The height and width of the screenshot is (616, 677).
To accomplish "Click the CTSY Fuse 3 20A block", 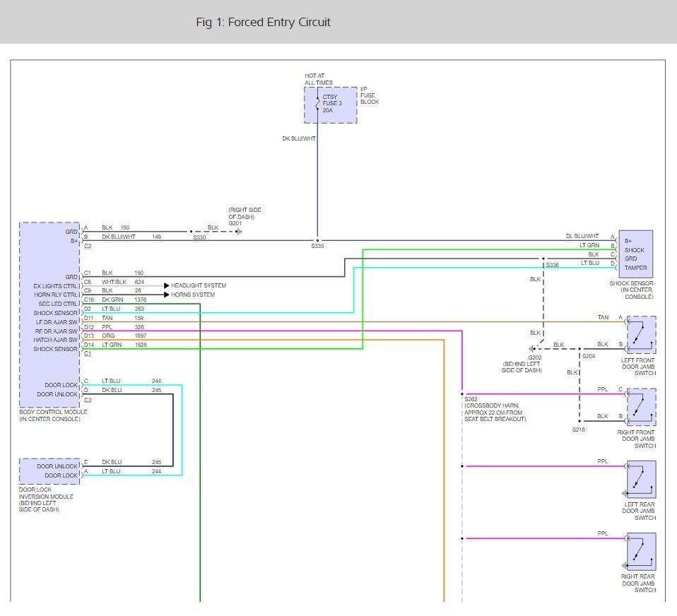I will [x=330, y=105].
